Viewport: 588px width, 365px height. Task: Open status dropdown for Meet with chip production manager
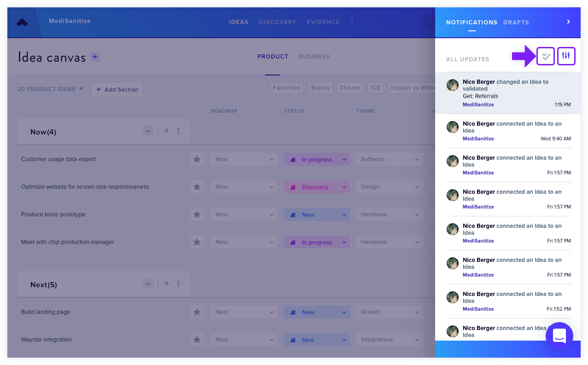tap(317, 242)
